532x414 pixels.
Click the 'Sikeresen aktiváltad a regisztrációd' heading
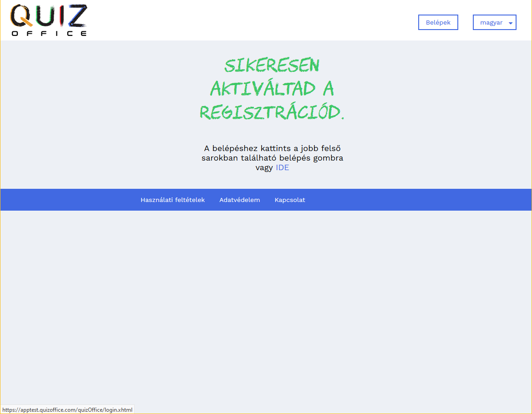272,89
